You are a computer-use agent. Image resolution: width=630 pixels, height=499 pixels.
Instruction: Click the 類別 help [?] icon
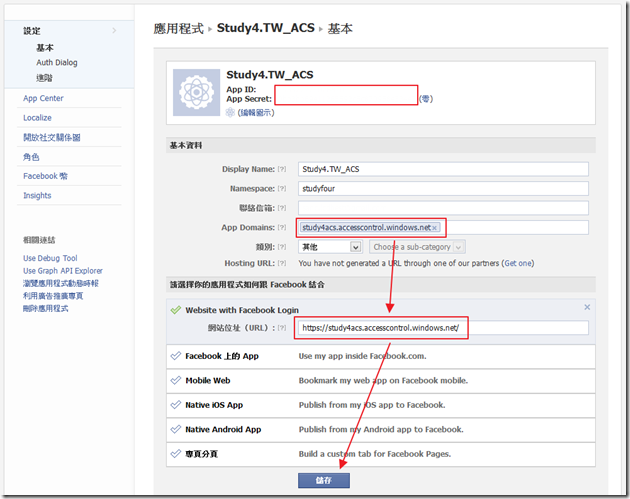pos(282,247)
